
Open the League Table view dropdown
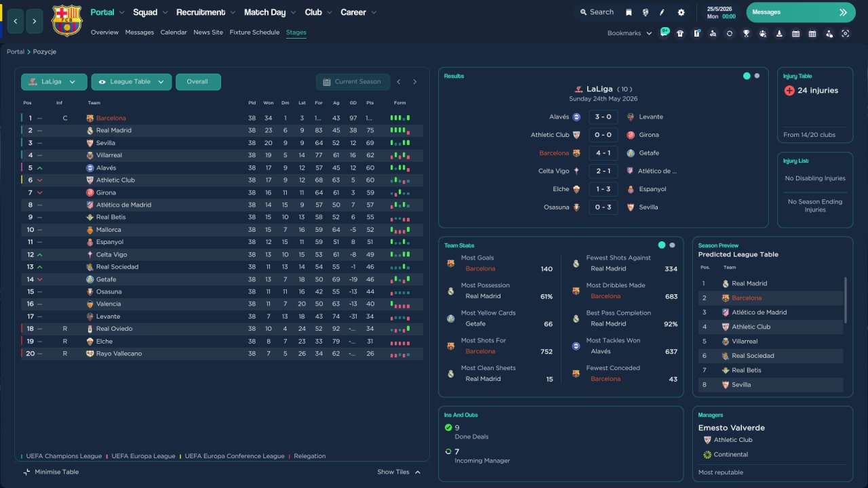coord(132,82)
